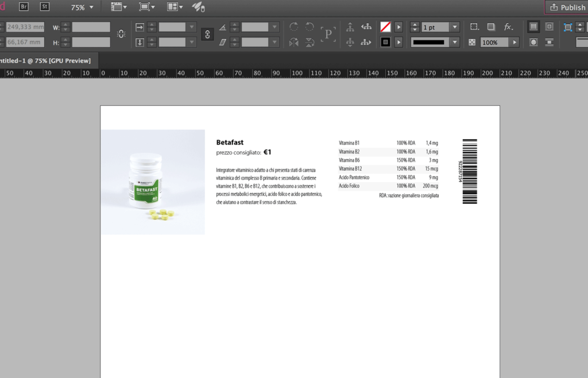Click the 'RDA: razione giornaliera consigliata' note
The width and height of the screenshot is (588, 378).
tap(409, 195)
